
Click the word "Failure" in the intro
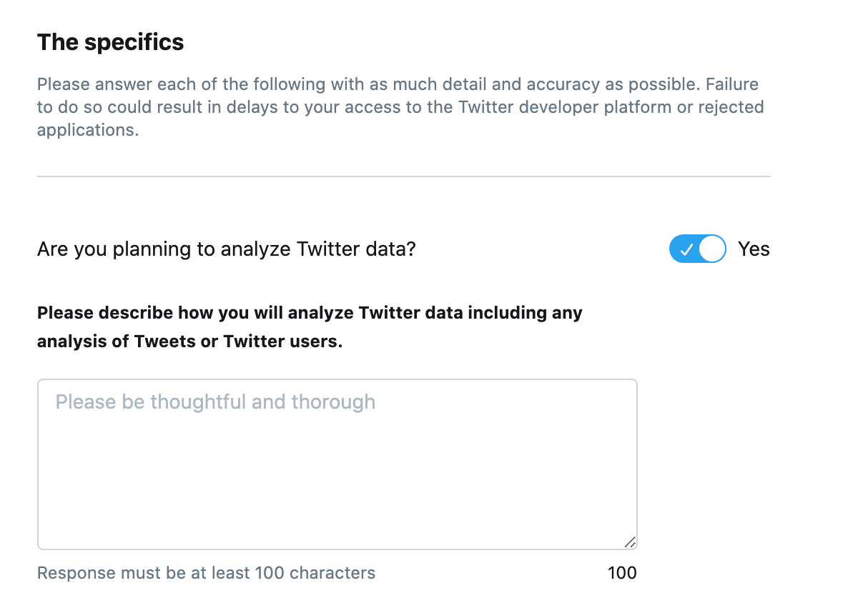coord(732,84)
